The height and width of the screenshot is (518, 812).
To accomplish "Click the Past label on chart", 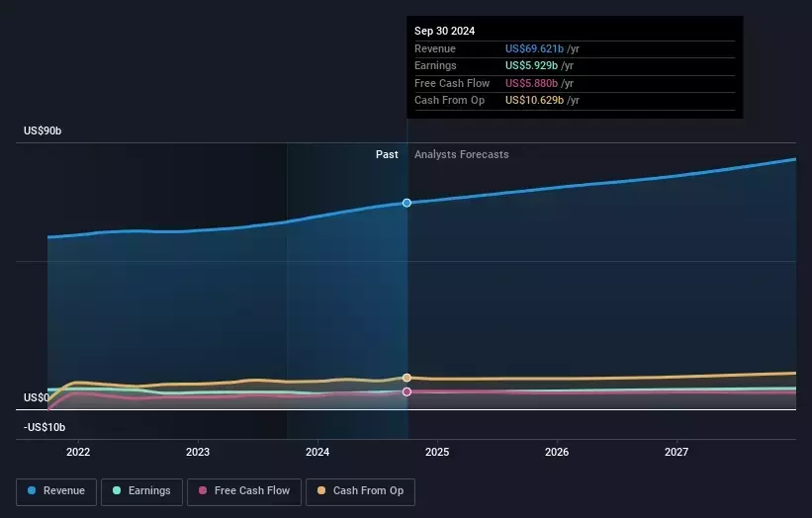I will pyautogui.click(x=387, y=154).
